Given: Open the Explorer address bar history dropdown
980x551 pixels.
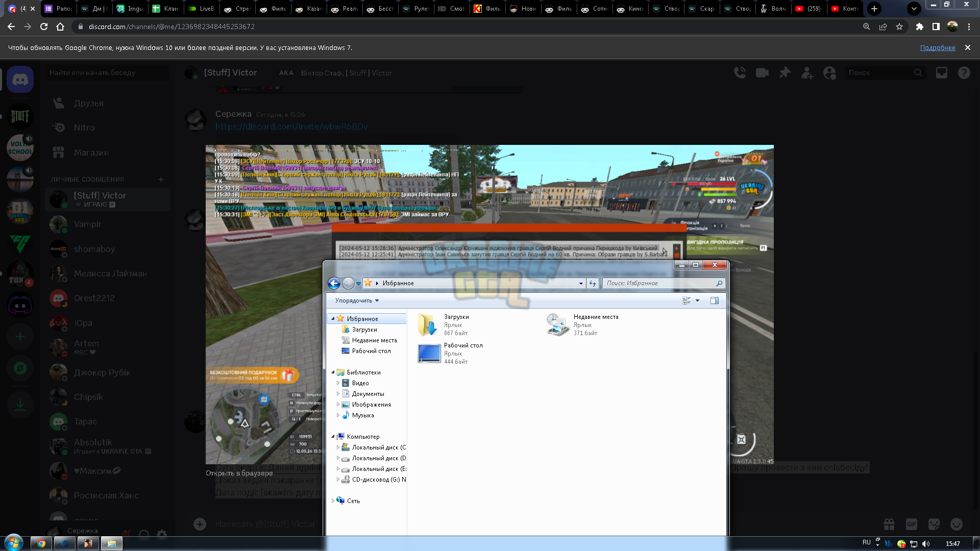Looking at the screenshot, I should click(581, 283).
